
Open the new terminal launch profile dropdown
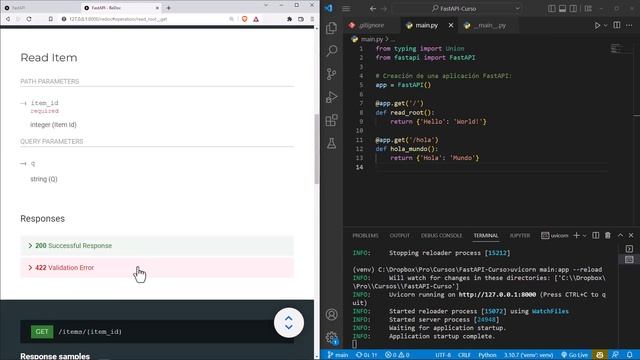pyautogui.click(x=584, y=236)
